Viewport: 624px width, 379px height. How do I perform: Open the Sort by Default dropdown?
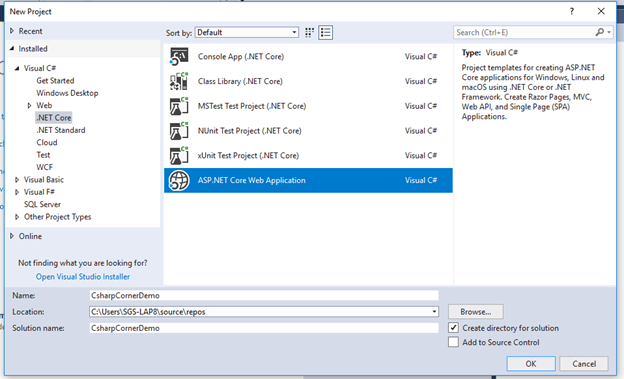tap(247, 32)
